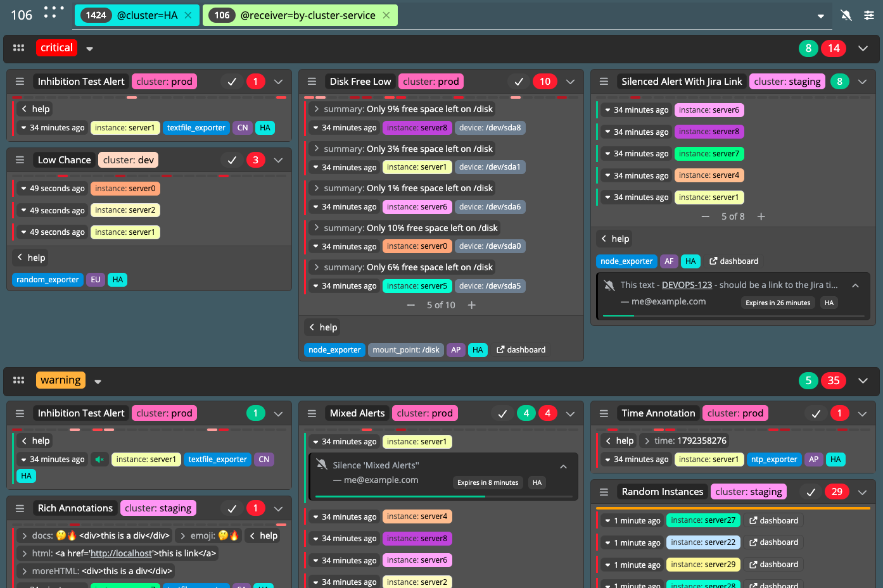
Task: Open "49 seconds ago" dropdown for instance: server0
Action: point(52,189)
